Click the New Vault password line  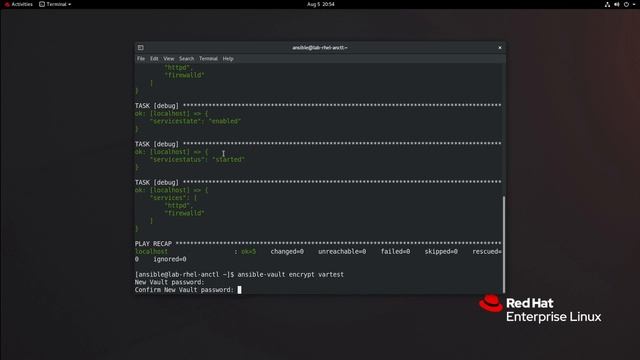(169, 282)
